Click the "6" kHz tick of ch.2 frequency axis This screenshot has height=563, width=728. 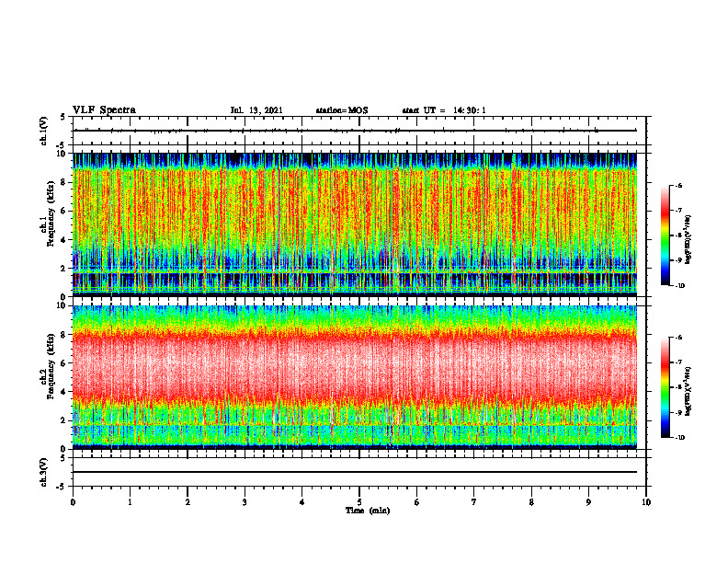64,363
